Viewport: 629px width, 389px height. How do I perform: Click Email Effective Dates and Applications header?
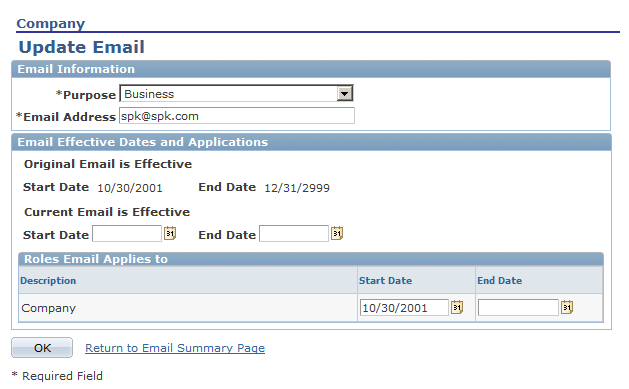311,142
